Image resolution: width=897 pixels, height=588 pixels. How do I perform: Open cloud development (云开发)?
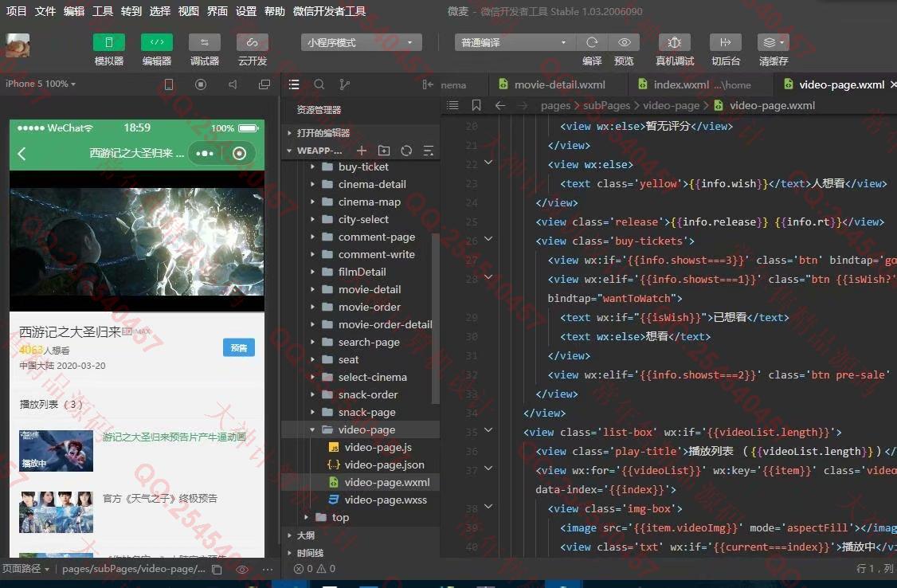coord(253,43)
